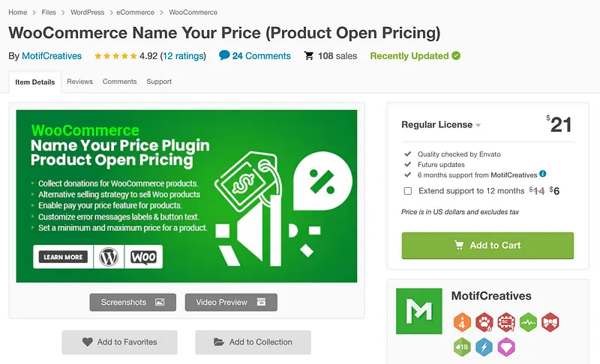Open the 24 Comments link
Viewport: 600px width, 364px height.
(255, 56)
